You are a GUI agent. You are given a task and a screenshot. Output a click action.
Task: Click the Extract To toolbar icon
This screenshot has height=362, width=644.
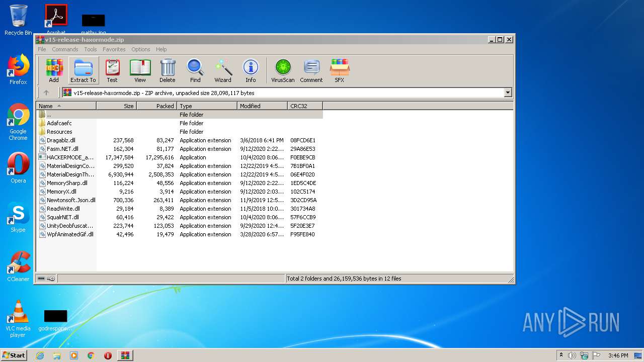(83, 70)
